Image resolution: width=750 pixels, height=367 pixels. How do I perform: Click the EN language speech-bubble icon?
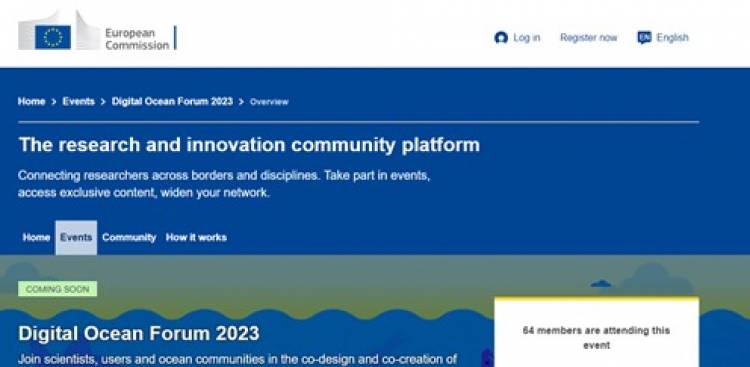tap(644, 37)
